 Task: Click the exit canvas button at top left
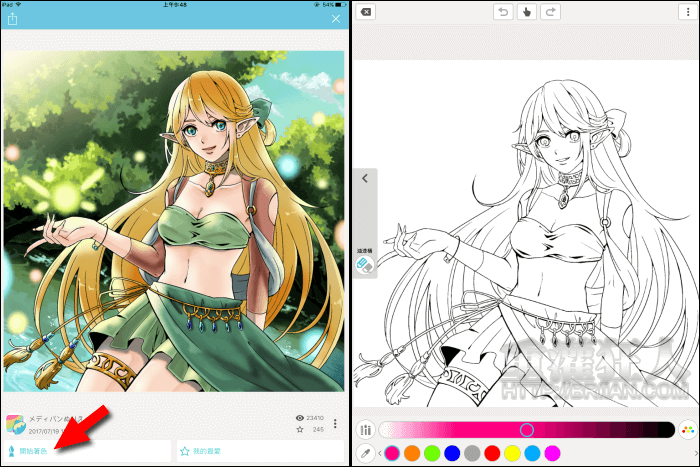tap(366, 12)
